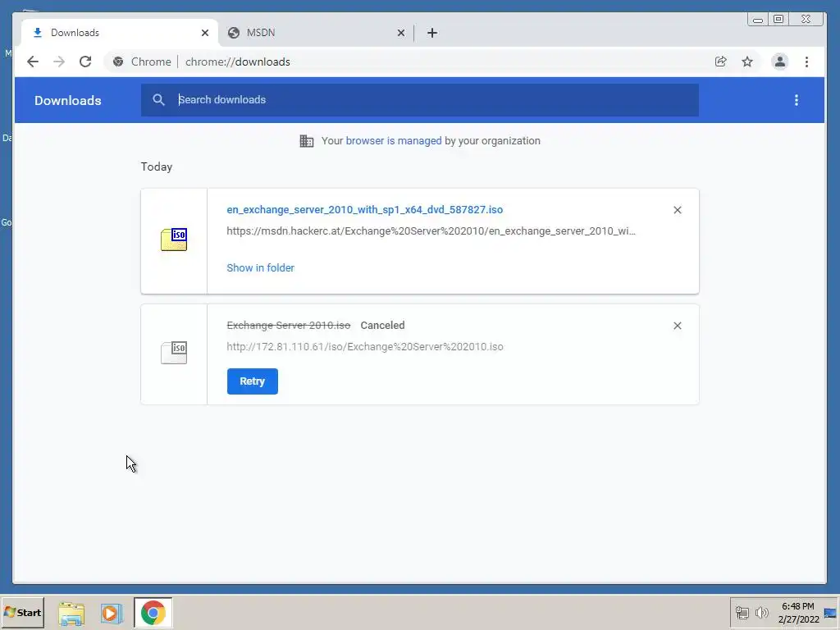Click the en_exchange_server ISO file icon
840x630 pixels.
[x=174, y=240]
